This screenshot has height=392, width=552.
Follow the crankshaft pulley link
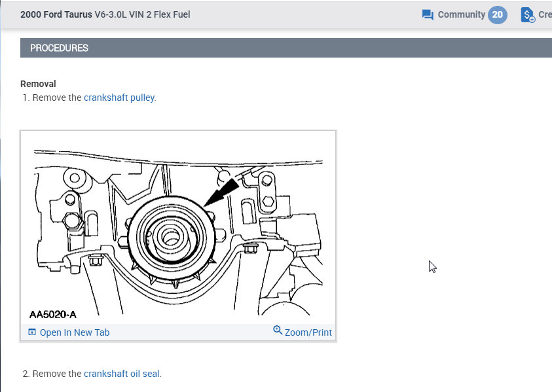[120, 98]
